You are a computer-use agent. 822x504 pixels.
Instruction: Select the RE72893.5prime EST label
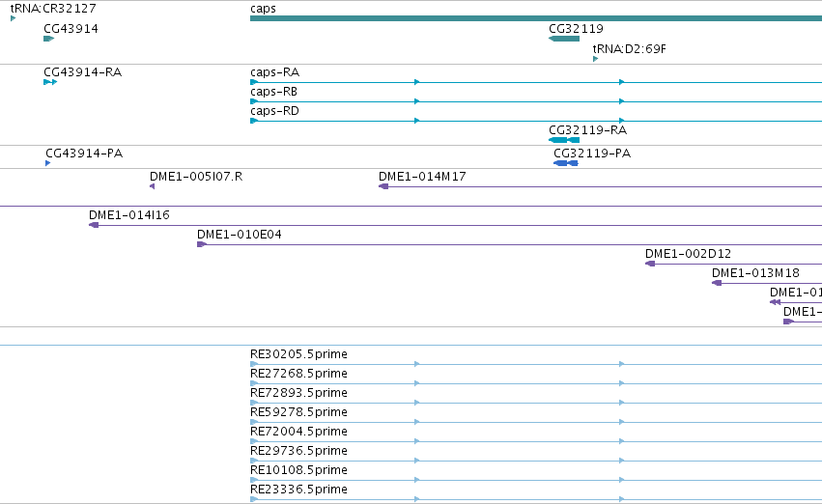point(298,392)
